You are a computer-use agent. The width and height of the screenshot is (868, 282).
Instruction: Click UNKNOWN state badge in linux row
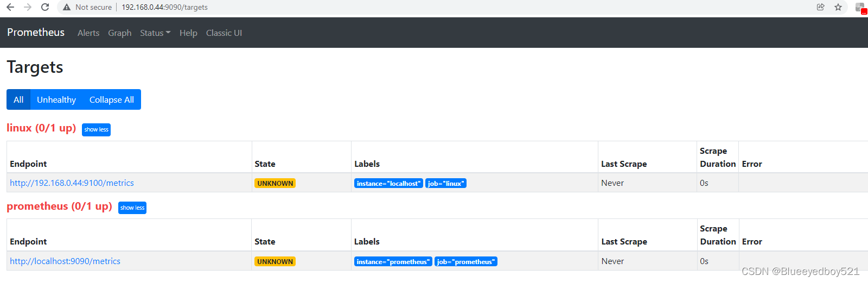click(275, 184)
